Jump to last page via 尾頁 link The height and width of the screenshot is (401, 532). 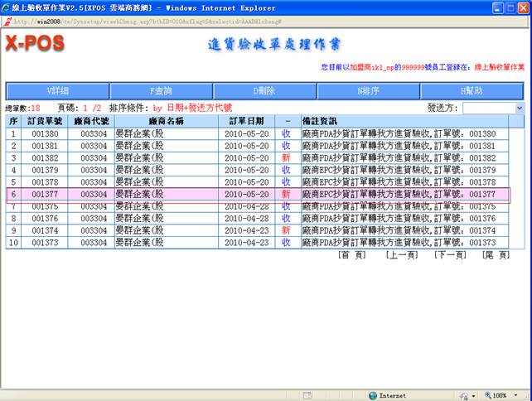pyautogui.click(x=496, y=255)
